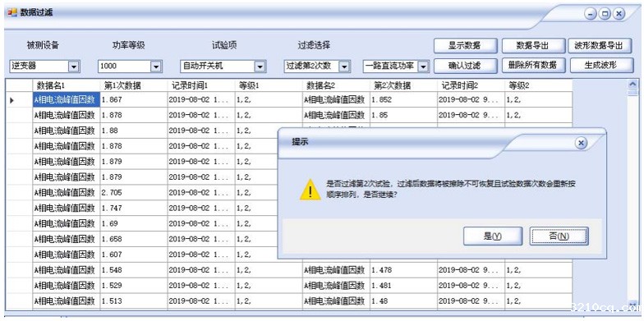The width and height of the screenshot is (644, 321).
Task: Click the 被测设备 label
Action: (43, 46)
